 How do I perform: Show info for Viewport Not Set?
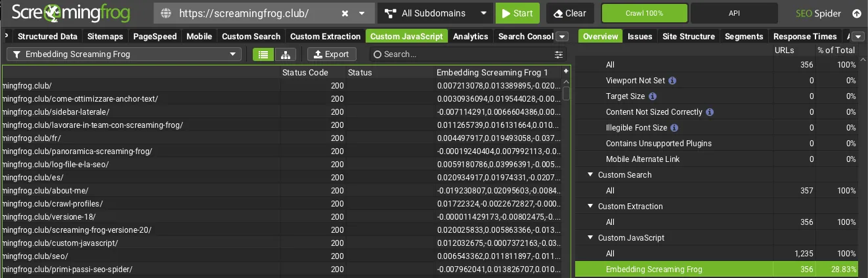click(x=672, y=81)
